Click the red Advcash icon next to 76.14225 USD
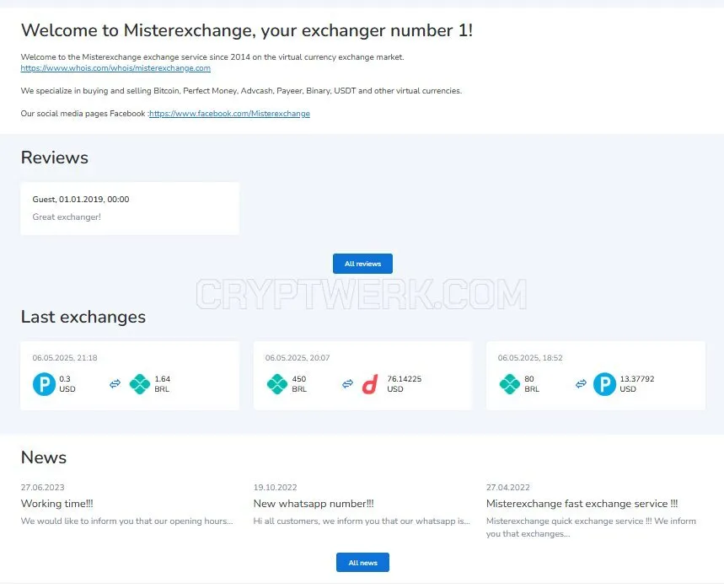The width and height of the screenshot is (724, 588). [370, 384]
